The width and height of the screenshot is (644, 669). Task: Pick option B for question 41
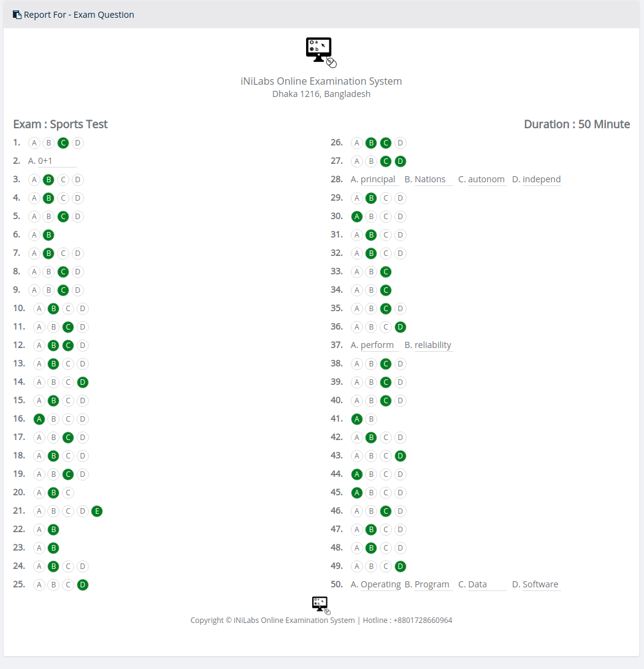[371, 419]
